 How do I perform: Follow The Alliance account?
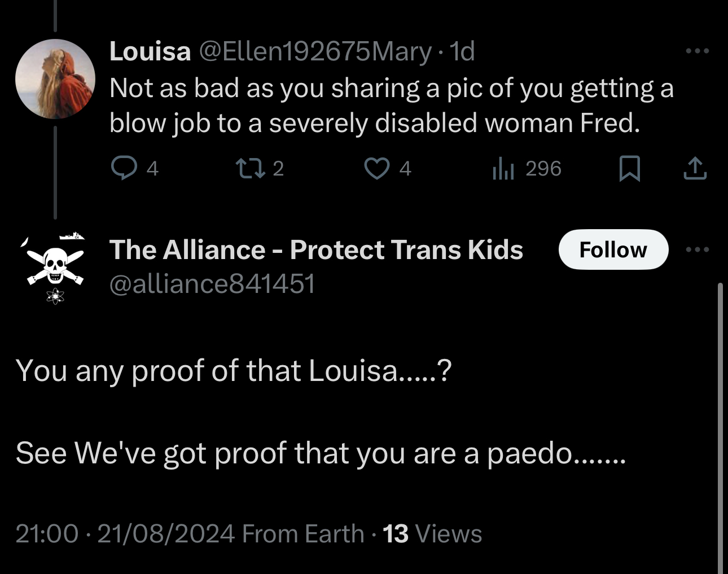pyautogui.click(x=613, y=249)
